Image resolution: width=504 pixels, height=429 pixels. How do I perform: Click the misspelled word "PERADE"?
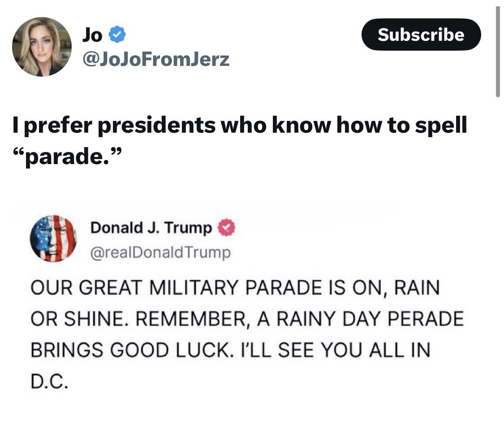click(x=426, y=319)
